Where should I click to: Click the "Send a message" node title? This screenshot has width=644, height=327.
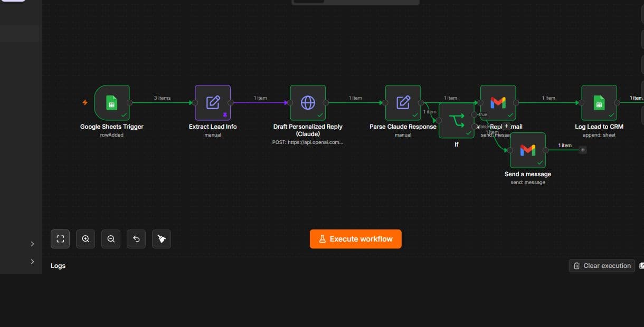click(528, 174)
